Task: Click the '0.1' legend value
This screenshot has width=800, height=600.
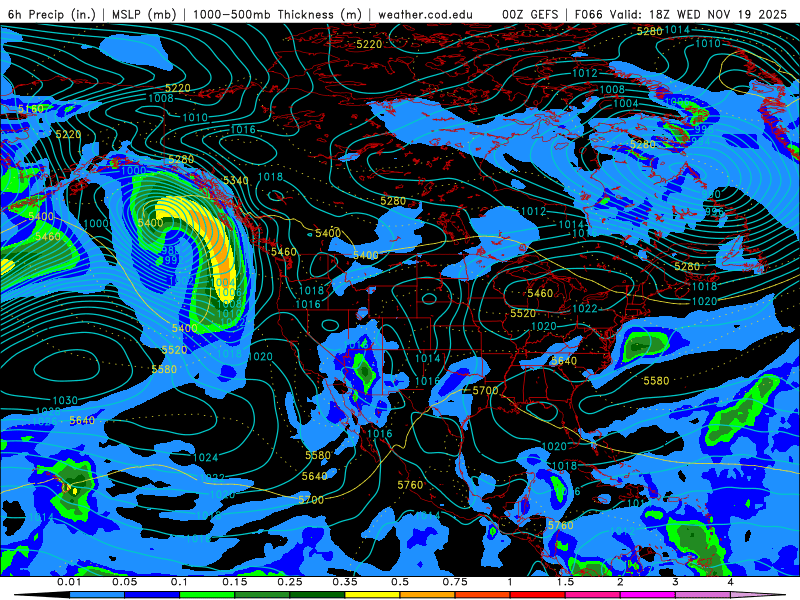Action: pyautogui.click(x=179, y=582)
